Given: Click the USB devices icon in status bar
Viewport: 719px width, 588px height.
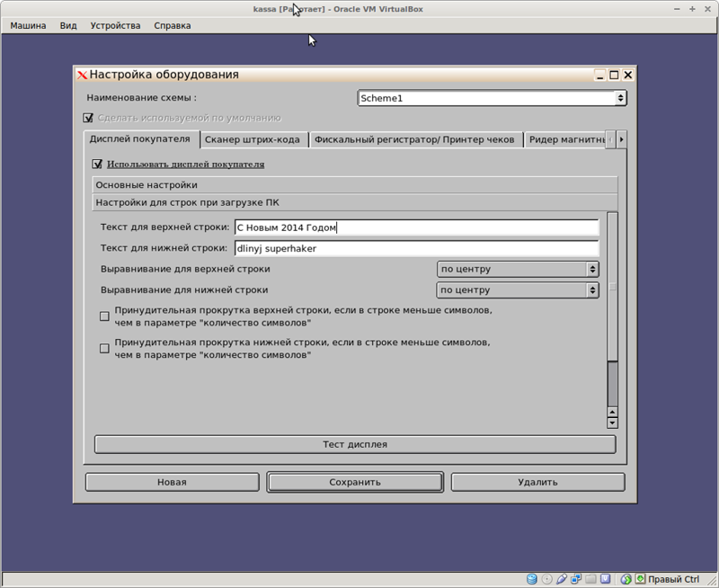Looking at the screenshot, I should [x=562, y=579].
